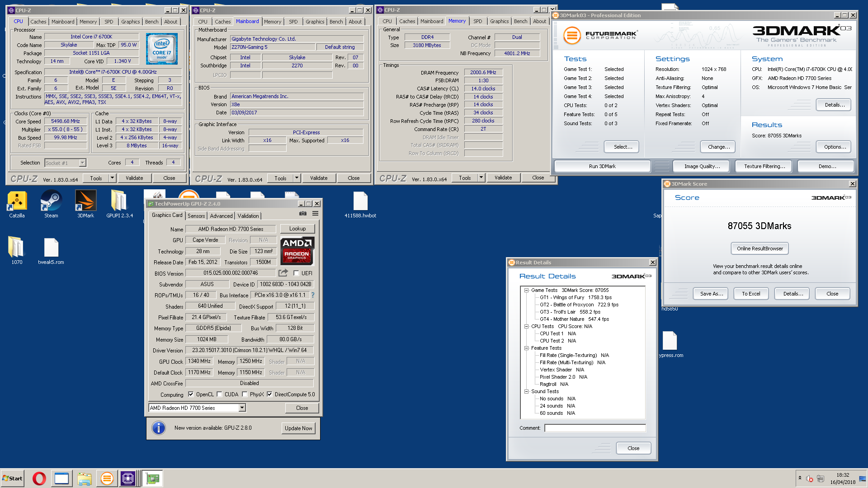Image resolution: width=868 pixels, height=488 pixels.
Task: Take a GPU-Z screenshot with camera icon
Action: [x=303, y=213]
